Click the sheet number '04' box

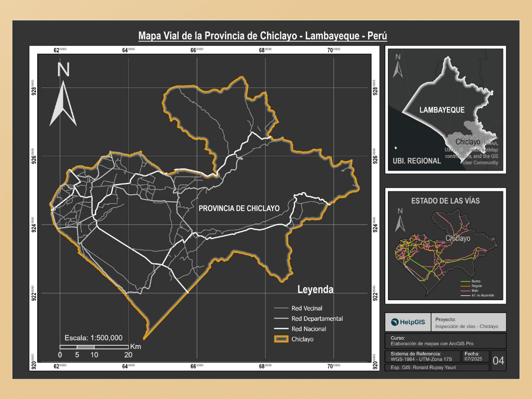[498, 361]
